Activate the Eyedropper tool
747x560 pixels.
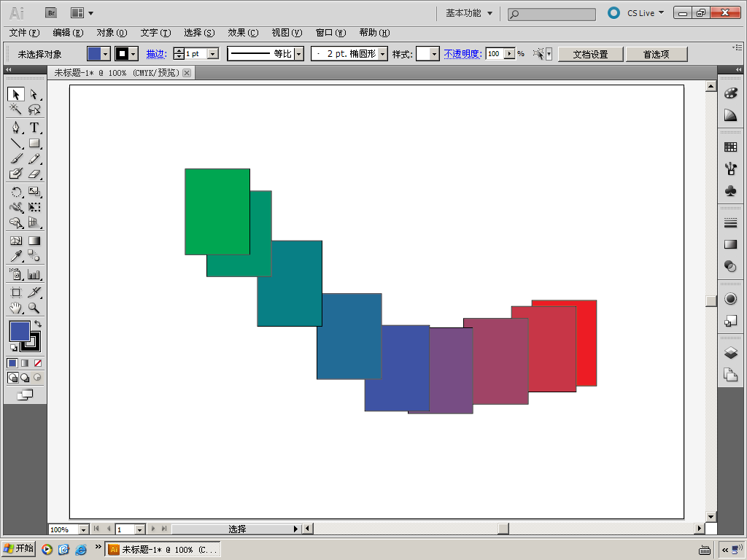point(15,256)
